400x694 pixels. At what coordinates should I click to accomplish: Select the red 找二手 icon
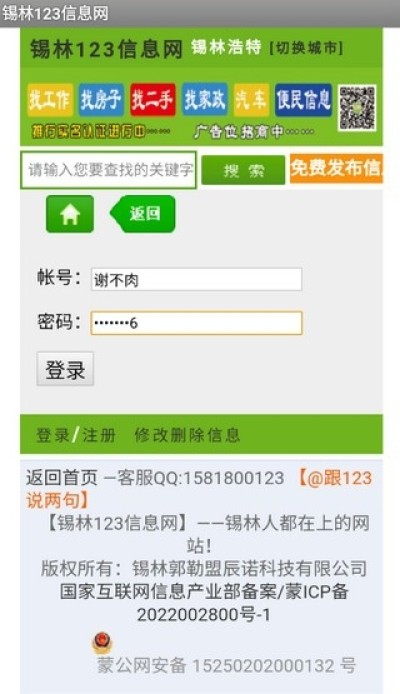153,100
